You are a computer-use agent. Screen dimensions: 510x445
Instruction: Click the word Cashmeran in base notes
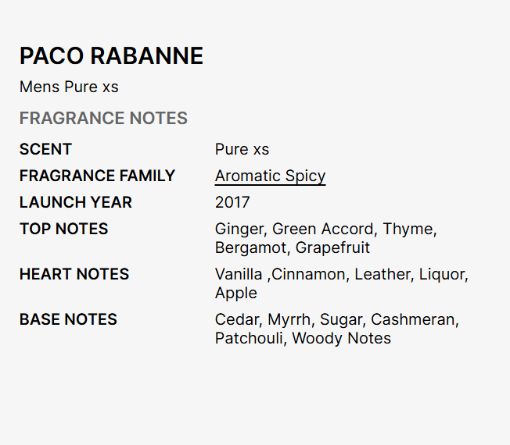pos(415,320)
